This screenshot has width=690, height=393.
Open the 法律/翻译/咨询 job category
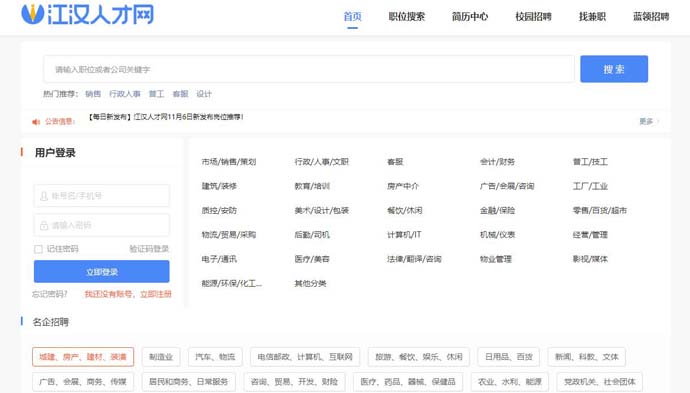coord(415,259)
